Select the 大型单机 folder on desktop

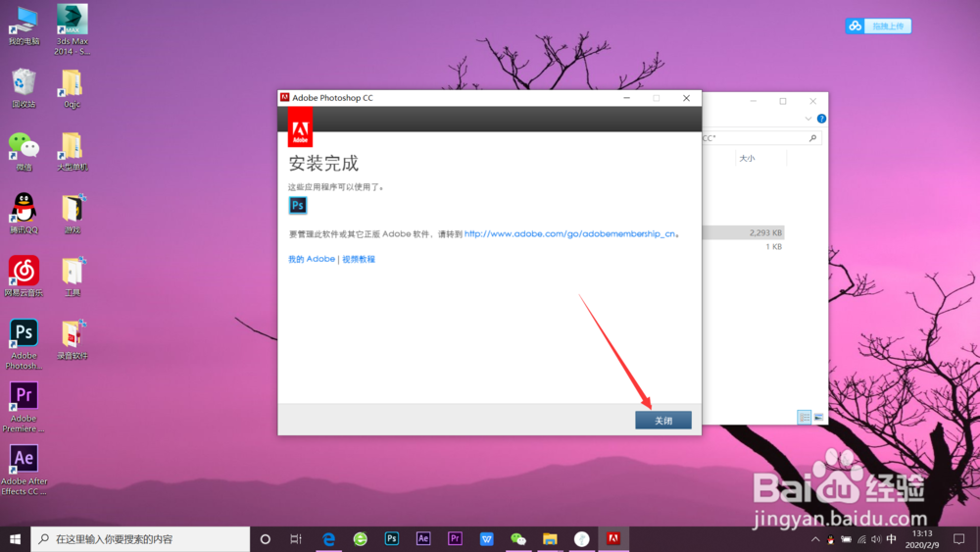click(x=72, y=151)
